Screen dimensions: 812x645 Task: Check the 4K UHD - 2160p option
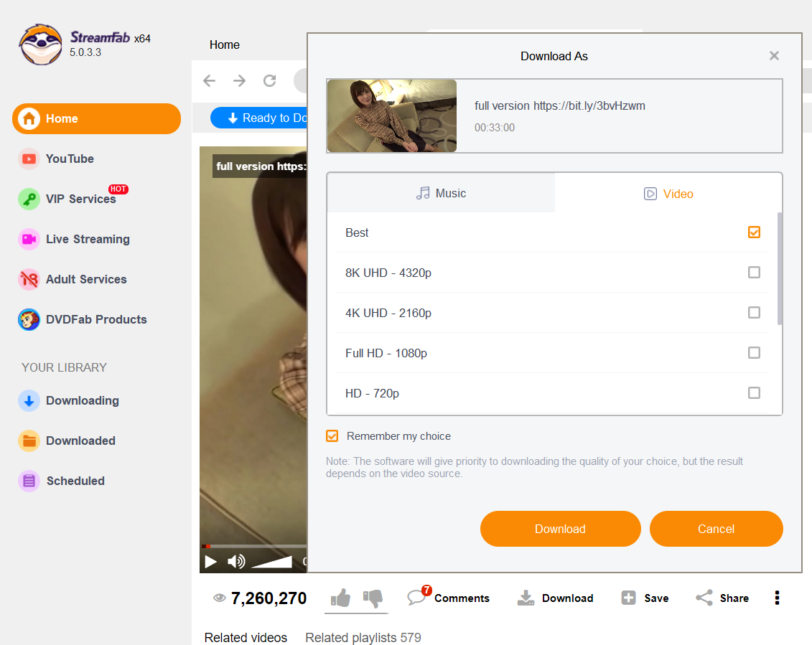tap(754, 313)
